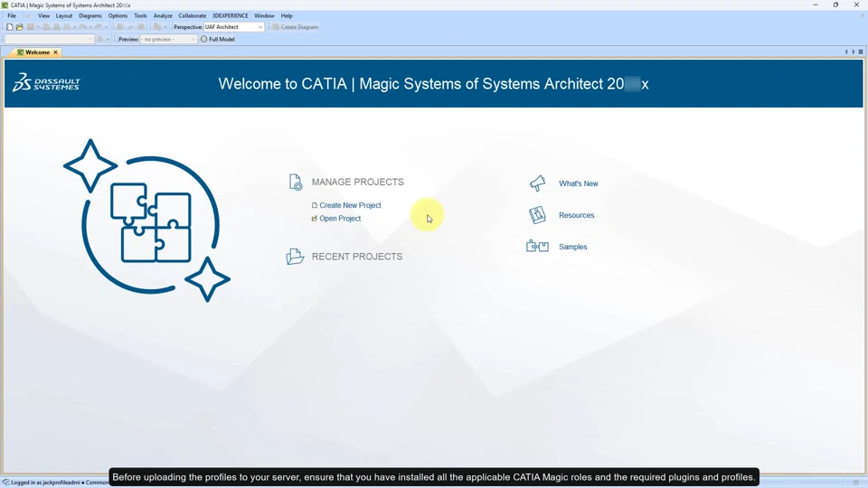Click the 'Perspective:' toolbar label
868x488 pixels.
click(x=188, y=27)
